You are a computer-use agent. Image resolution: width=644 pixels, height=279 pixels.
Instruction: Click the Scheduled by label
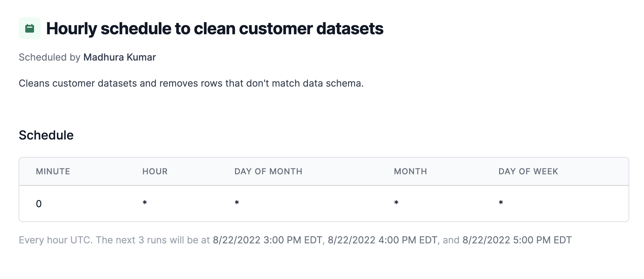49,57
